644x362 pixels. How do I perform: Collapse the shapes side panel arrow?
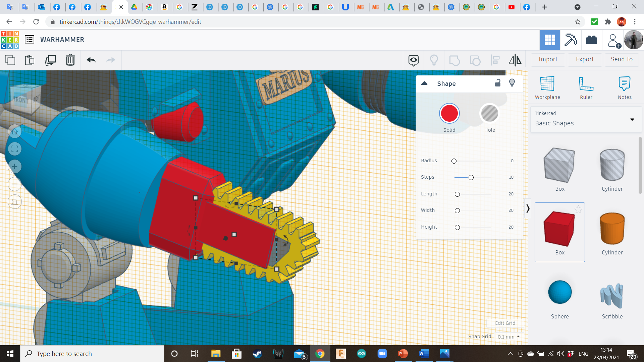(x=528, y=208)
